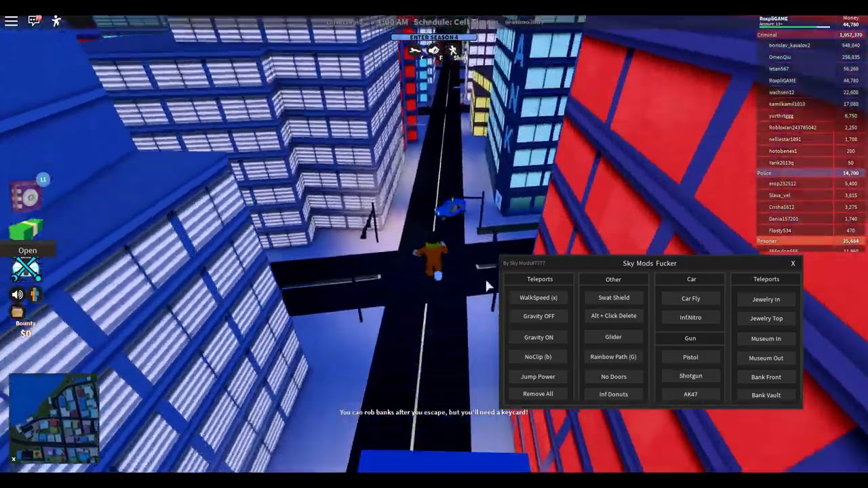This screenshot has width=868, height=488.
Task: Open the purple safe icon with badge 11
Action: pos(26,197)
